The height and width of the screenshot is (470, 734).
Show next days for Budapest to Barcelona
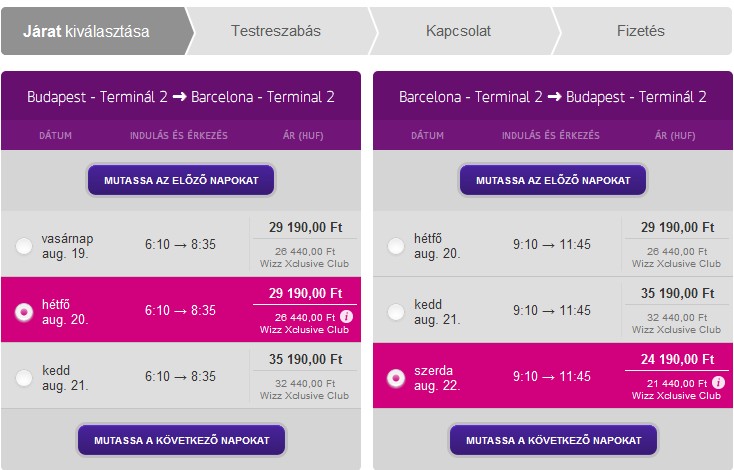tap(181, 440)
